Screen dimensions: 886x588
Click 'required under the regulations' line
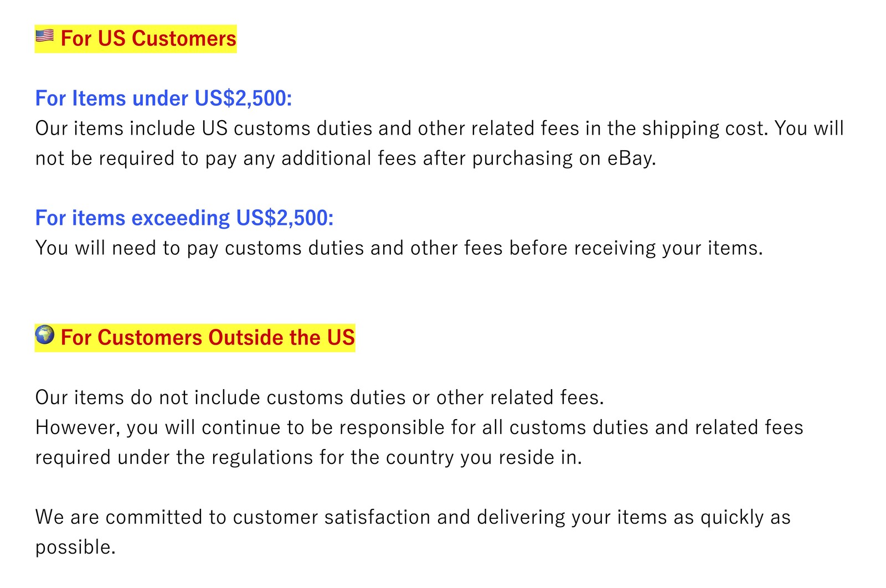tap(308, 457)
